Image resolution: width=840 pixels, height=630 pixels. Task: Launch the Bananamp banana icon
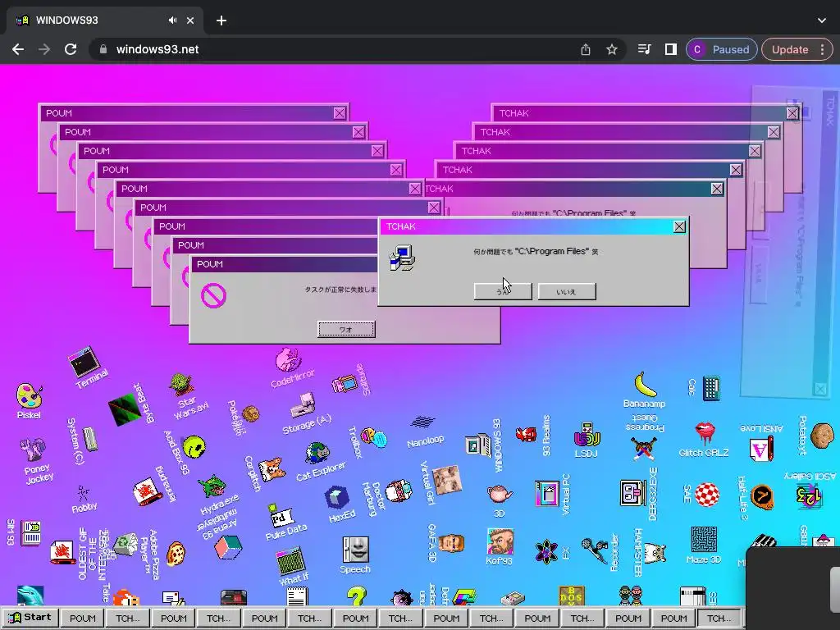(645, 385)
